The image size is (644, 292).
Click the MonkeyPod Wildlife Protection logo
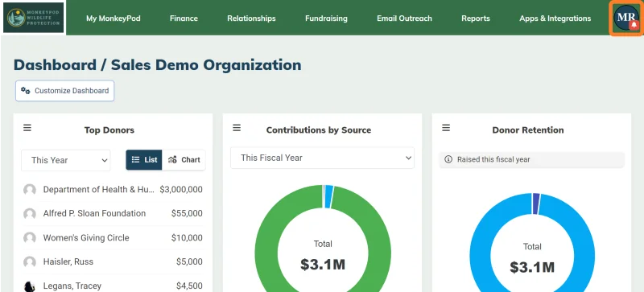[x=33, y=18]
